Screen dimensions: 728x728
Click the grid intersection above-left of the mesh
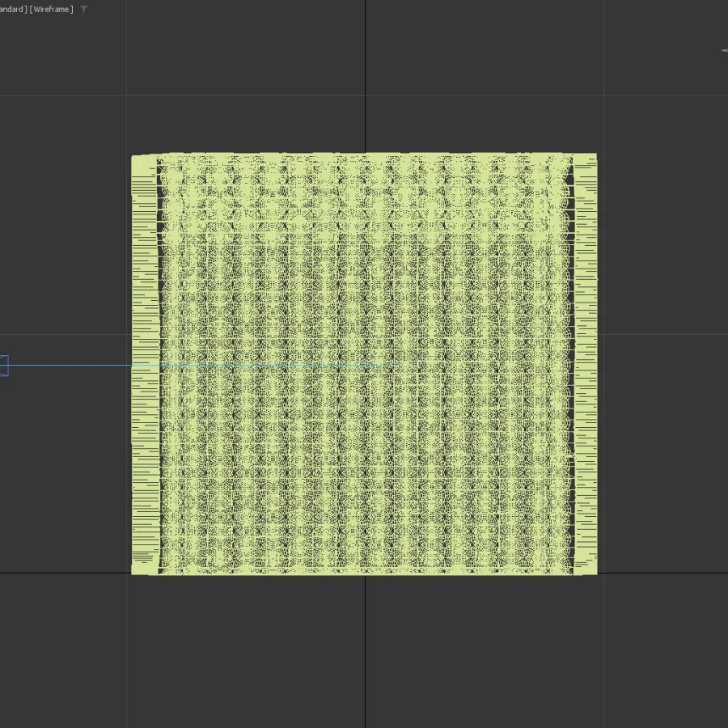127,95
